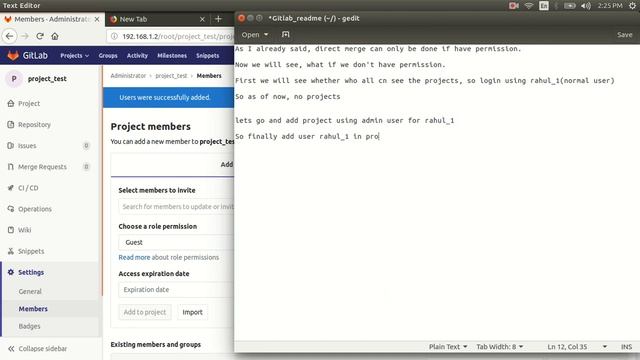Open the battery indicator in top panel
Viewport: 640px width, 360px height.
(570, 6)
